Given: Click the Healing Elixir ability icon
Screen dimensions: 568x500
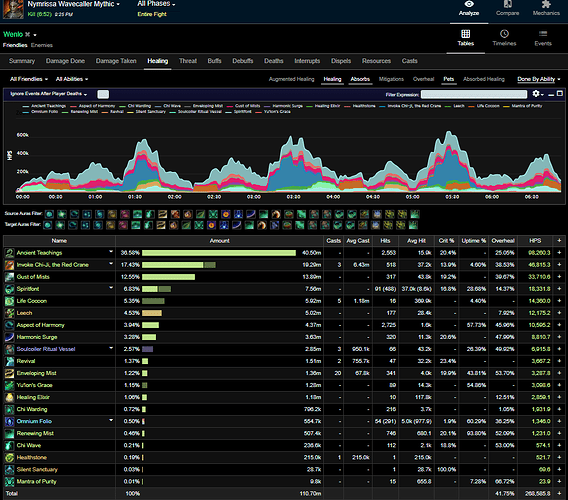Looking at the screenshot, I should coord(9,397).
